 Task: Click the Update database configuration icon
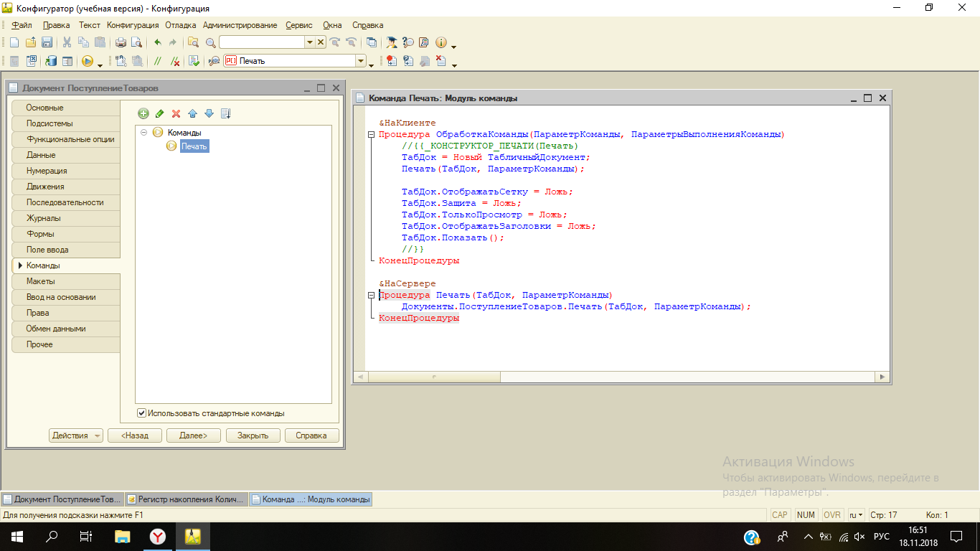click(51, 62)
